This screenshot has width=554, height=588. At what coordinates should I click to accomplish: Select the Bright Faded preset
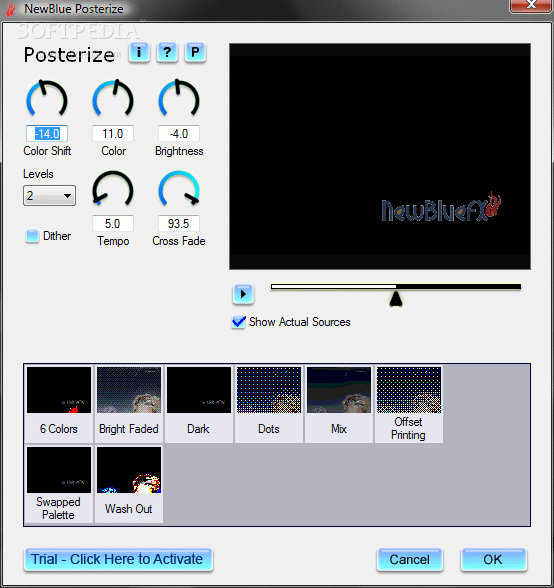tap(129, 404)
